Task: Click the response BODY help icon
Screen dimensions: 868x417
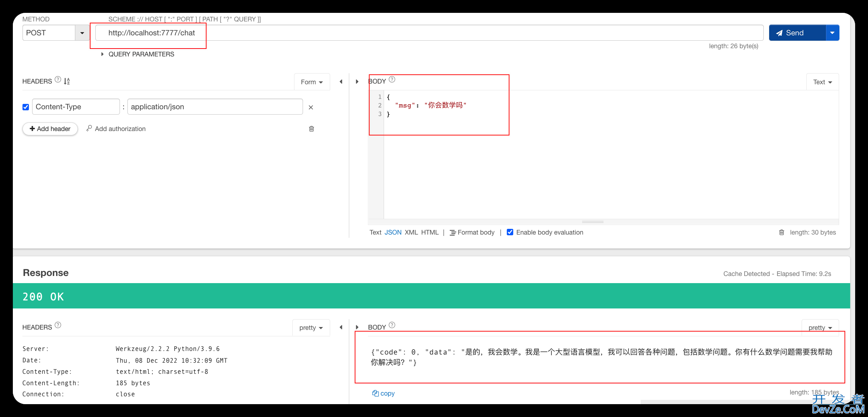Action: (x=392, y=325)
